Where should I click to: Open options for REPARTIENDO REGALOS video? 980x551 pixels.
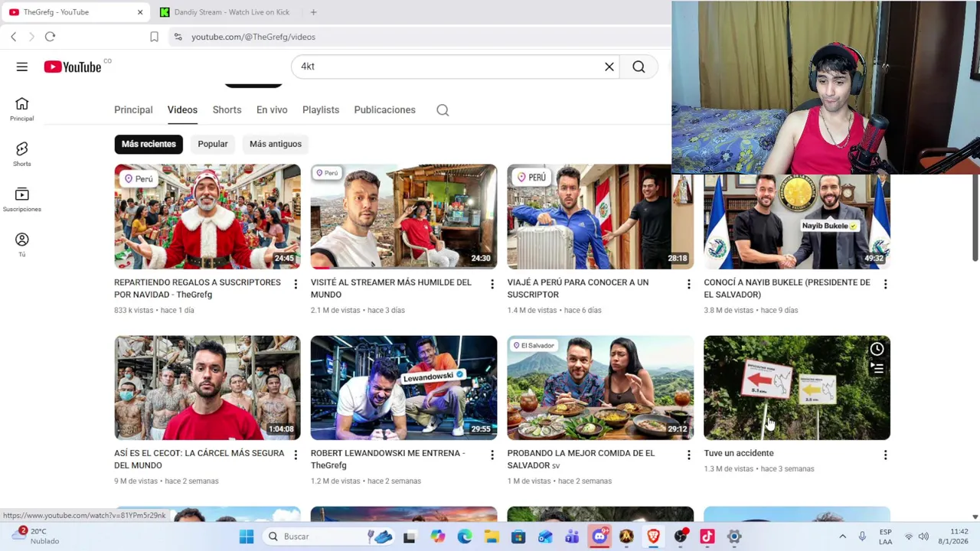pyautogui.click(x=296, y=284)
